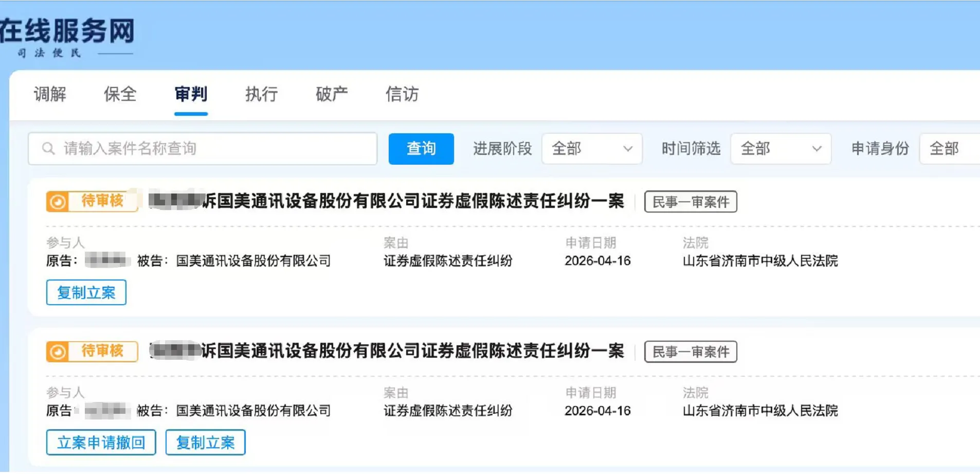Open the 申请身份 dropdown
980x474 pixels.
950,149
